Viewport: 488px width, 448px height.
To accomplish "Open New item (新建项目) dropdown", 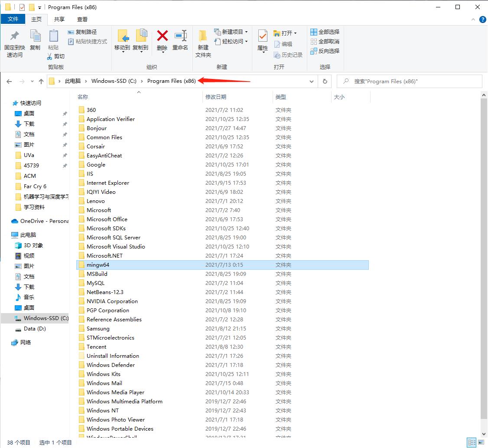I will [x=231, y=32].
